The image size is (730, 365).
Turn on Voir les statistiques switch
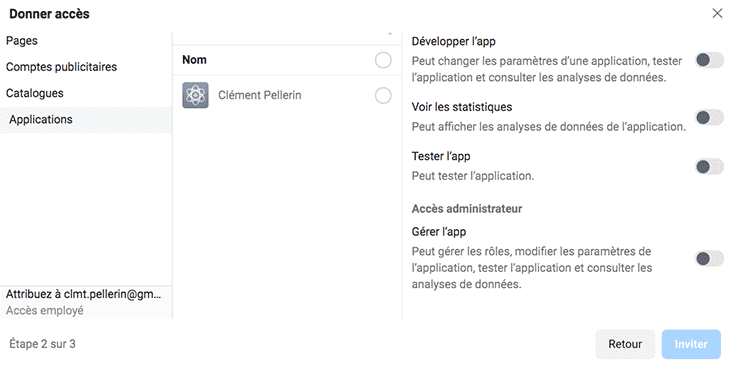coord(710,117)
